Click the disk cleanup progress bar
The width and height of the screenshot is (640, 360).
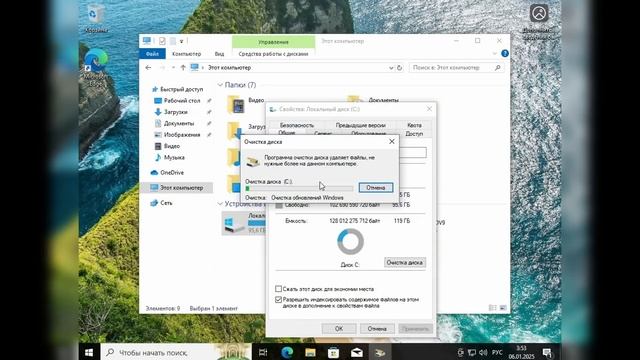click(x=299, y=188)
